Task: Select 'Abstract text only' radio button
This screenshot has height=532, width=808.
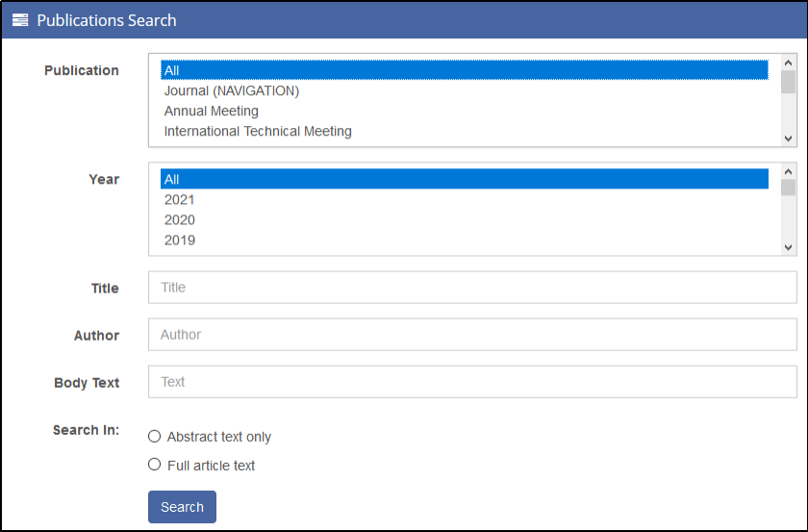Action: pos(155,437)
